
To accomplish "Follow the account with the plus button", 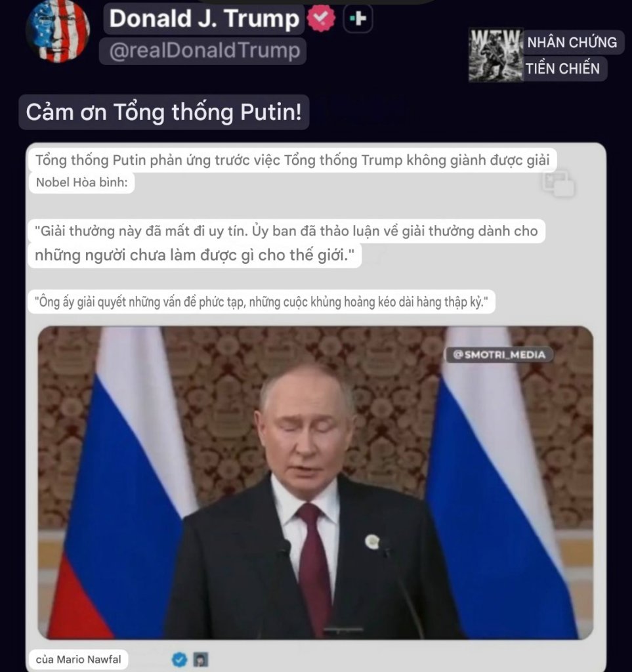I will tap(358, 18).
